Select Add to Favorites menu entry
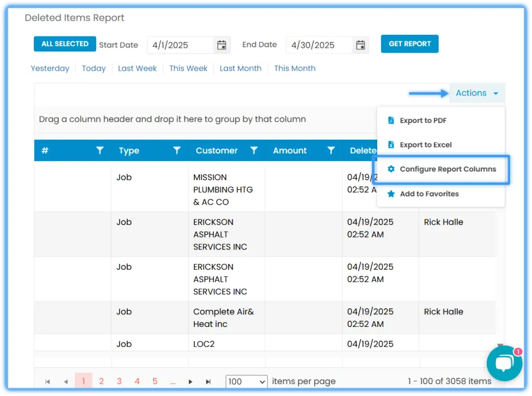Screen dimensions: 532x396 (x=441, y=194)
